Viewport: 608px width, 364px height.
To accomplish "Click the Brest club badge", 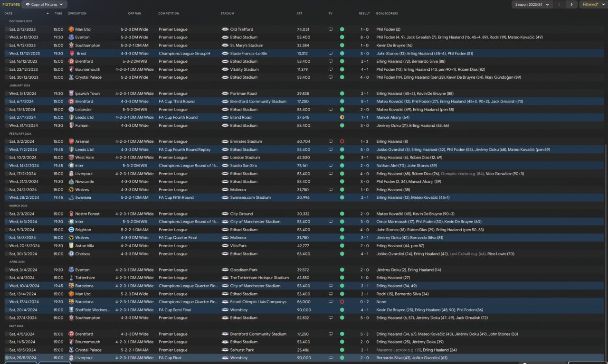I will 71,54.
